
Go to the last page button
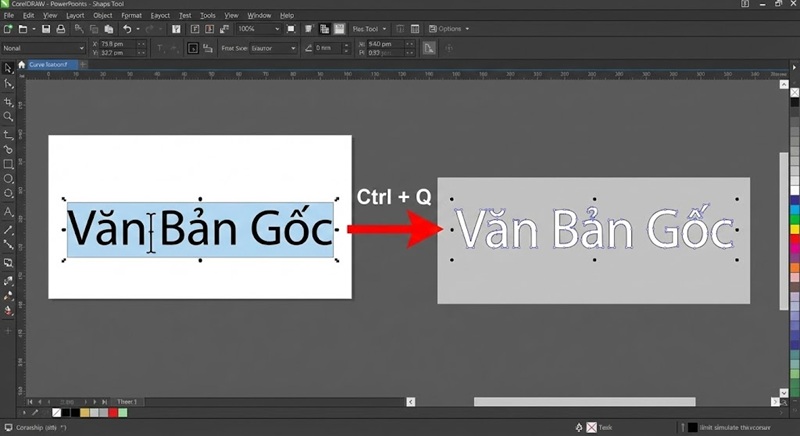[105, 402]
